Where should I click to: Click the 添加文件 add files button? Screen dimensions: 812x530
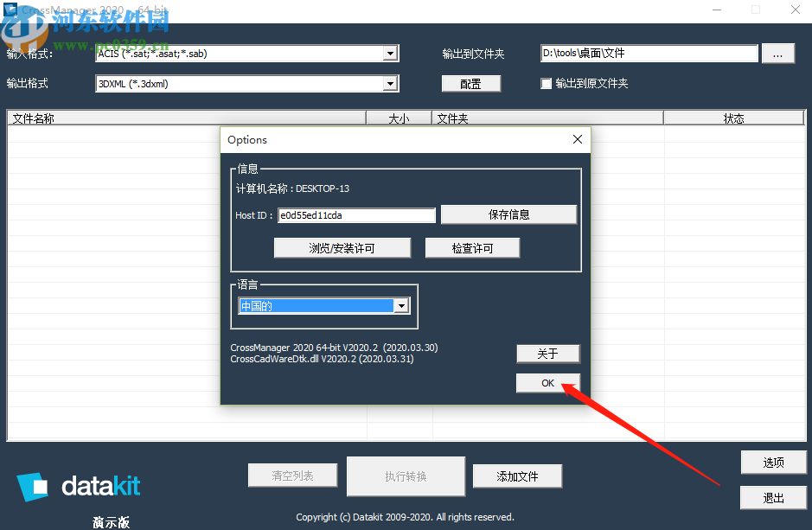pos(517,475)
